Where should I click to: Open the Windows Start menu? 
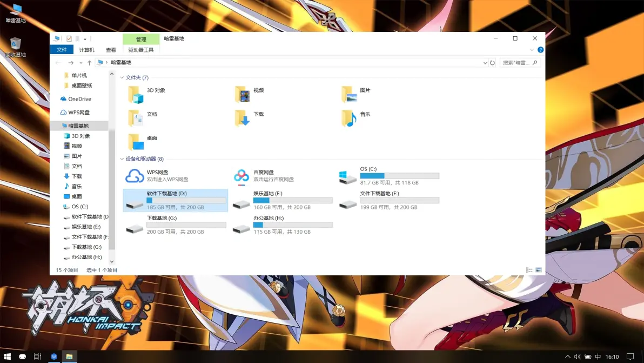pyautogui.click(x=7, y=357)
